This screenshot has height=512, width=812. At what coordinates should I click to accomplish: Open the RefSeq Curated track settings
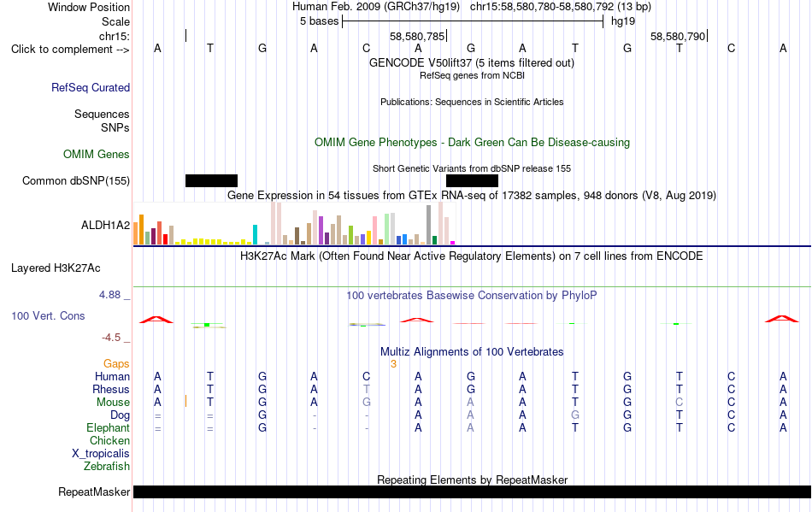point(90,87)
